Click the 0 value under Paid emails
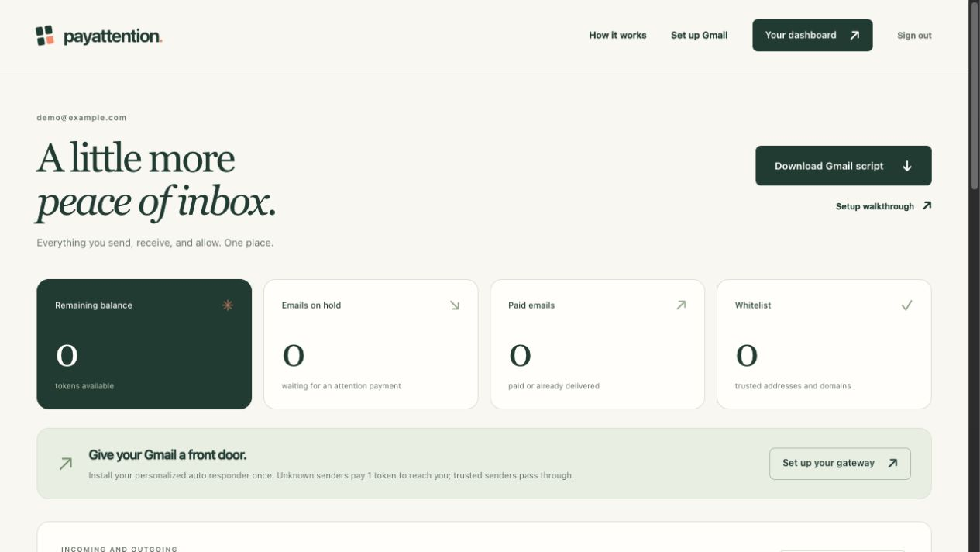This screenshot has width=980, height=552. [520, 356]
